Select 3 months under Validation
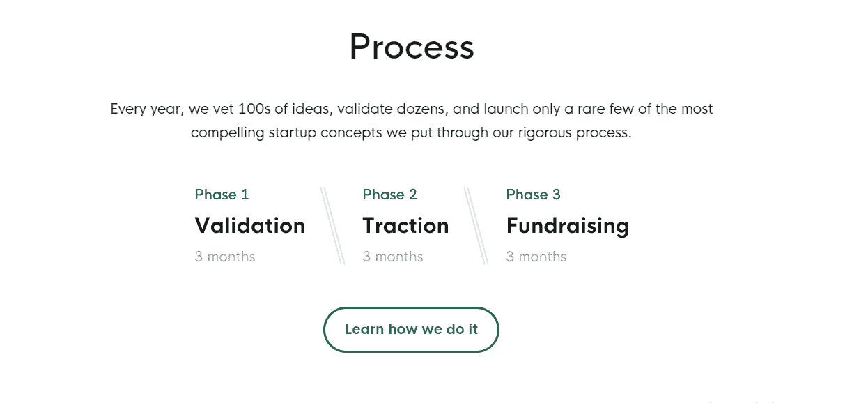This screenshot has width=868, height=403. tap(225, 257)
